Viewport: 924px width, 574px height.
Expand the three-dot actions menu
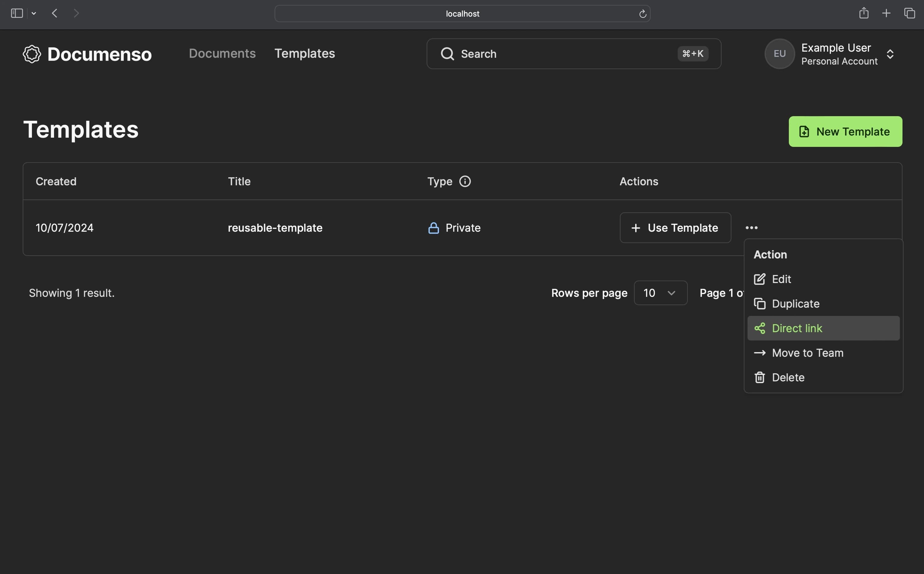coord(751,227)
